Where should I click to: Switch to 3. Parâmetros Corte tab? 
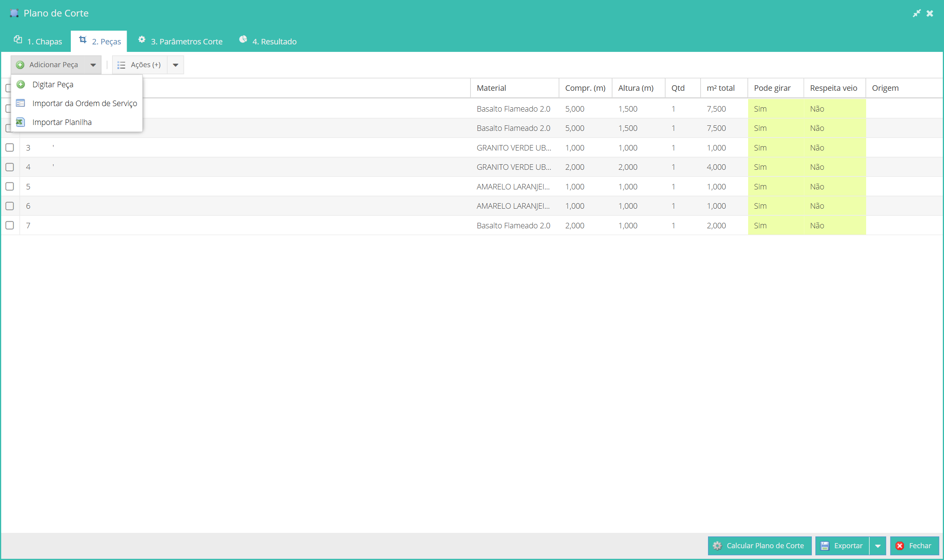(180, 41)
